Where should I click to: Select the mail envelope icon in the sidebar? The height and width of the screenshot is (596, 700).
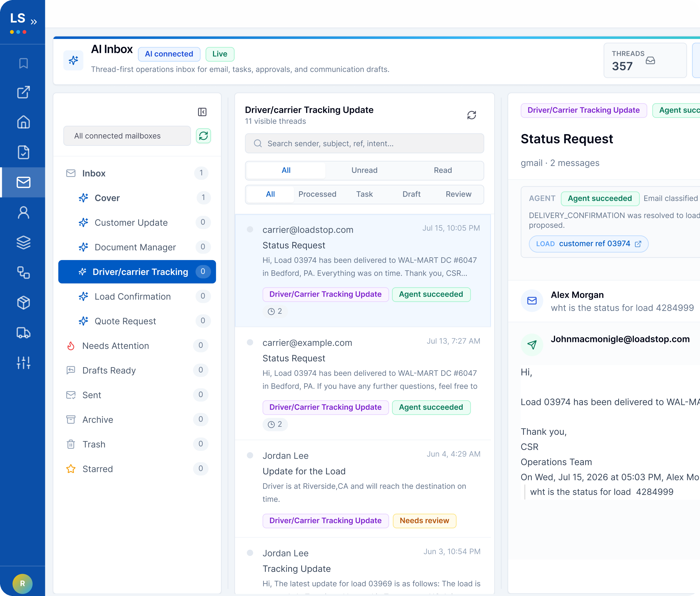(23, 182)
